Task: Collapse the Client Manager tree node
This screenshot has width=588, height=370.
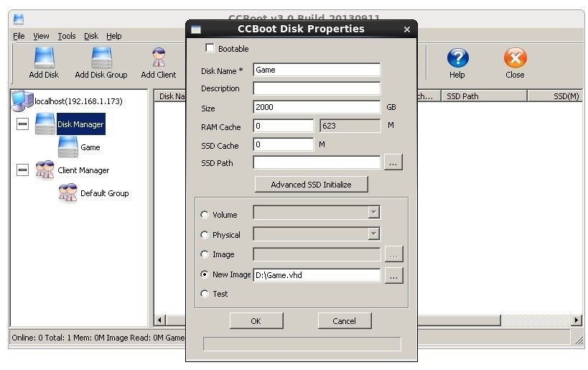Action: [x=22, y=170]
